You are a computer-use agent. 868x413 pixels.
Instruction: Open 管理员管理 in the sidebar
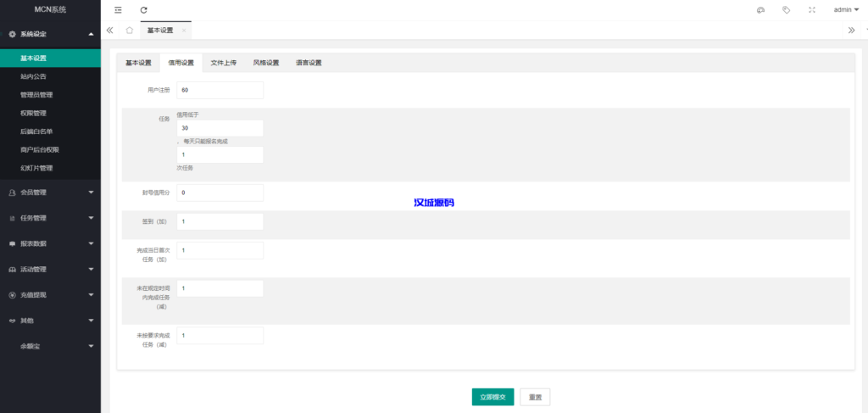[x=36, y=95]
